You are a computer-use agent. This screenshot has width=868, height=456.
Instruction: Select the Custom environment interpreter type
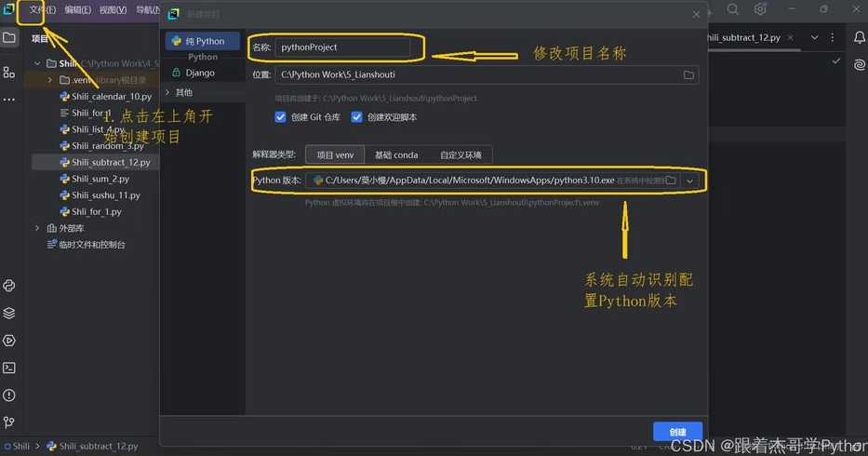click(461, 155)
